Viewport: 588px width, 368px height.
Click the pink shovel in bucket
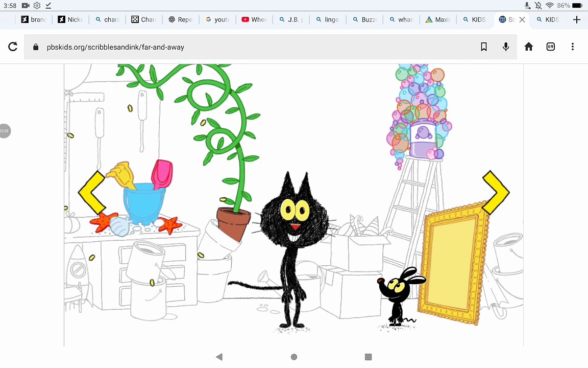point(162,174)
